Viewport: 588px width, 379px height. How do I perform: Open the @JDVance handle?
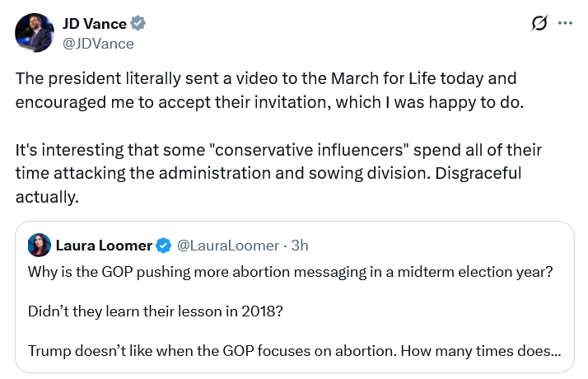pyautogui.click(x=98, y=43)
